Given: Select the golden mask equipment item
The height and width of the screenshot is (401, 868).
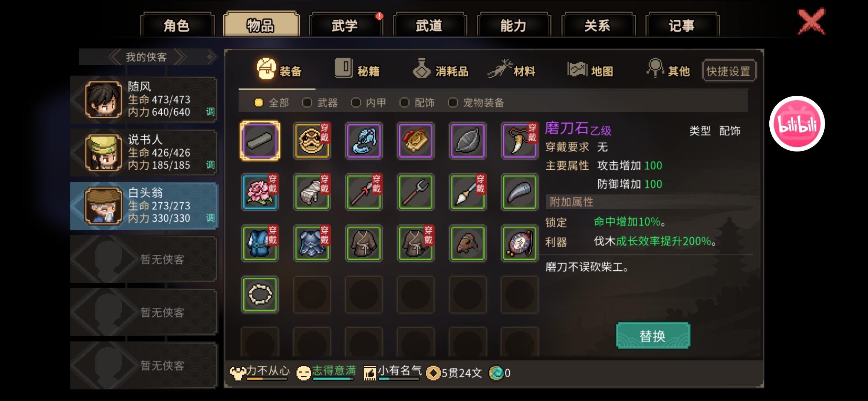Looking at the screenshot, I should coord(312,141).
